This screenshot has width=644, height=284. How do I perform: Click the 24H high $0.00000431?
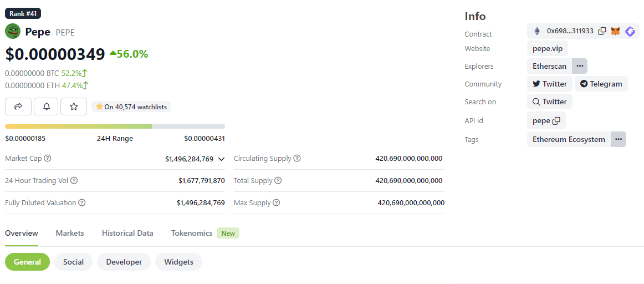205,139
